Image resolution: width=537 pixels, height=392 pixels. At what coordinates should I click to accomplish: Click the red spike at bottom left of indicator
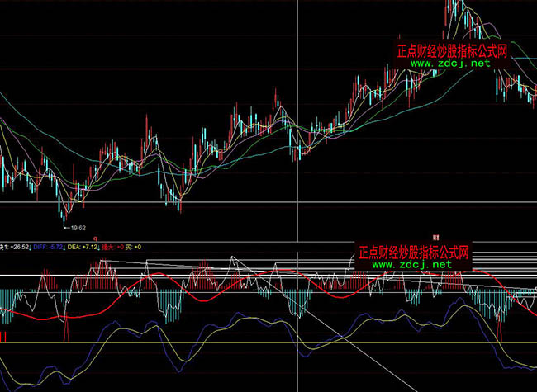click(64, 330)
